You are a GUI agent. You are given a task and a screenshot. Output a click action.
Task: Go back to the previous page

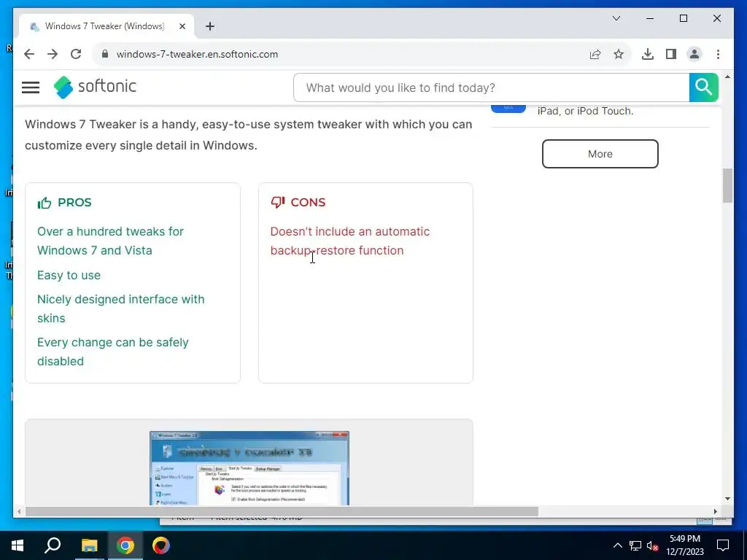(x=29, y=54)
